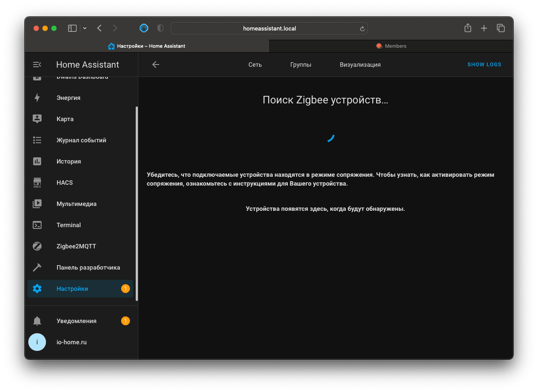Open the io-home.ru user profile
The image size is (538, 392).
[x=72, y=342]
